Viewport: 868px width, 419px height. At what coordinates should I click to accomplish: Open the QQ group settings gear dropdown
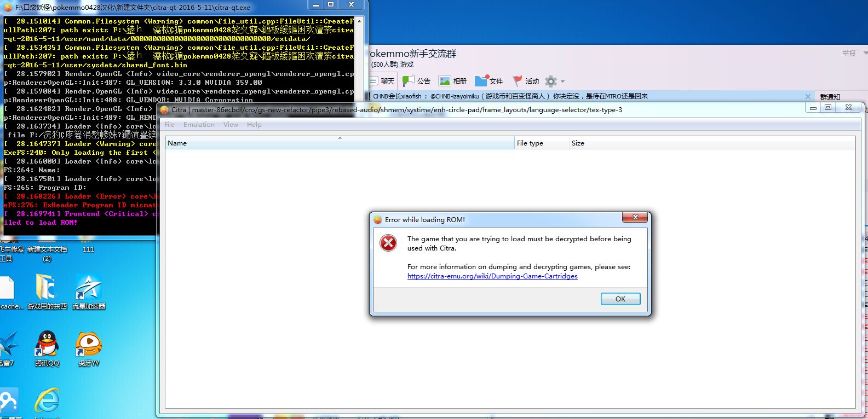tap(554, 81)
